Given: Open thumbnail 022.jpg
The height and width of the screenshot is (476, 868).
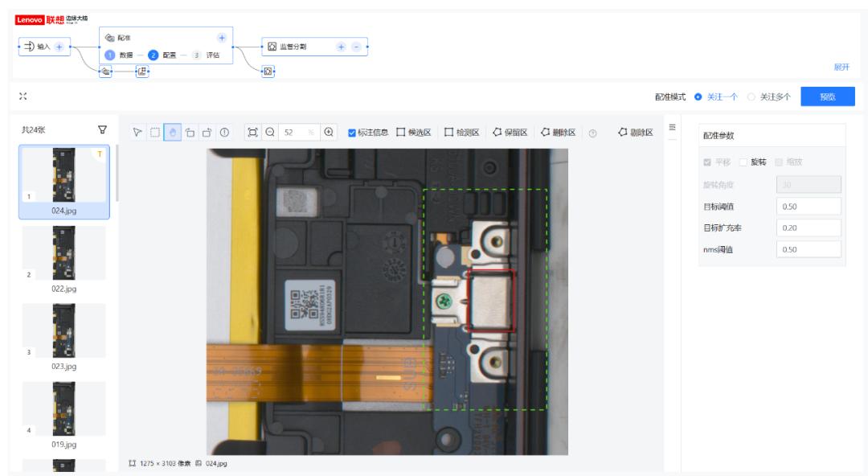Looking at the screenshot, I should (x=63, y=257).
